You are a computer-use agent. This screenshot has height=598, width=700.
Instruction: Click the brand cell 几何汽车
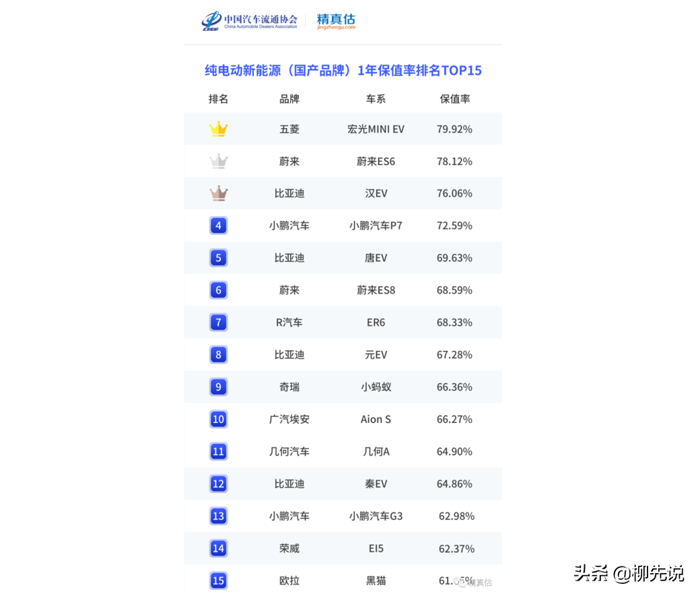[289, 451]
